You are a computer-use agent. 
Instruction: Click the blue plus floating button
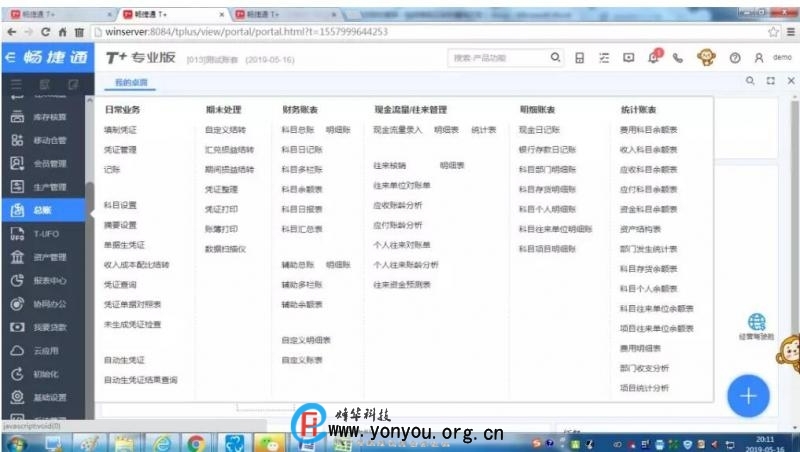[748, 396]
